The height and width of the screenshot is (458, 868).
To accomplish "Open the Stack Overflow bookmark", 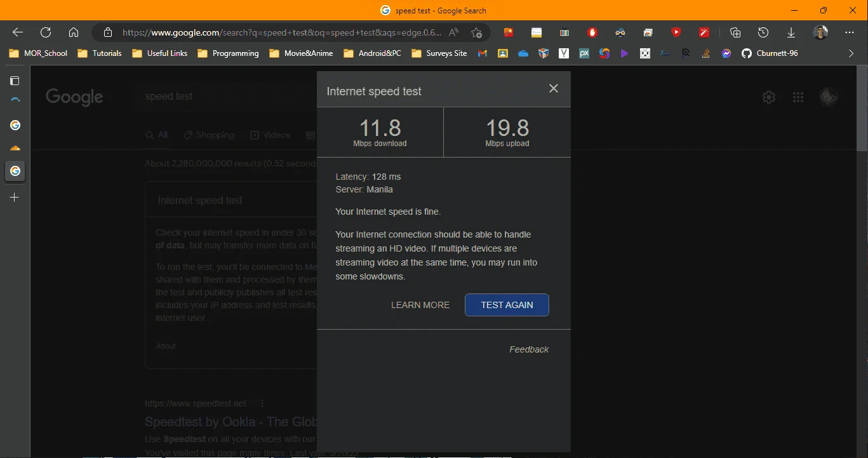I will tap(706, 53).
